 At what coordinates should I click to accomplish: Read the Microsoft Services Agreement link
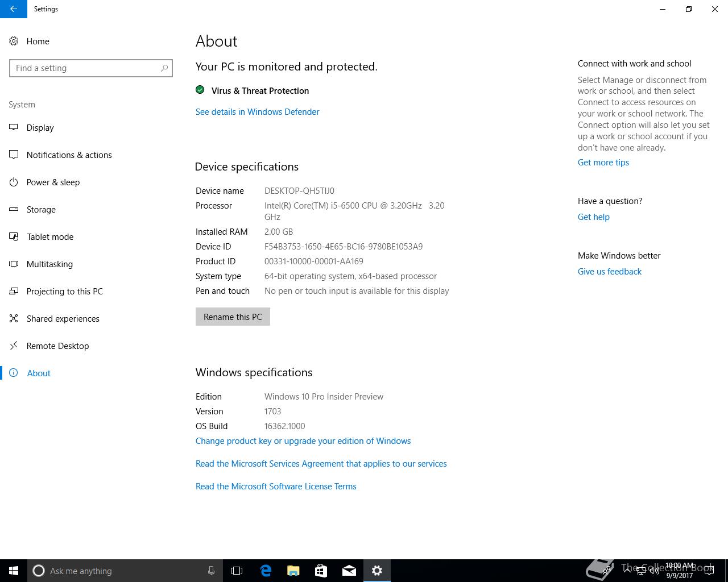click(x=321, y=464)
